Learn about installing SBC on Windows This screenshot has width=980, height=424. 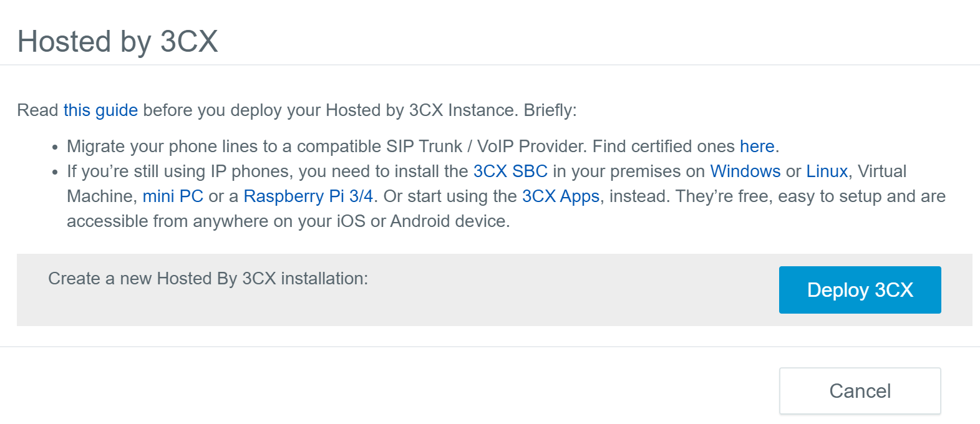pos(744,171)
